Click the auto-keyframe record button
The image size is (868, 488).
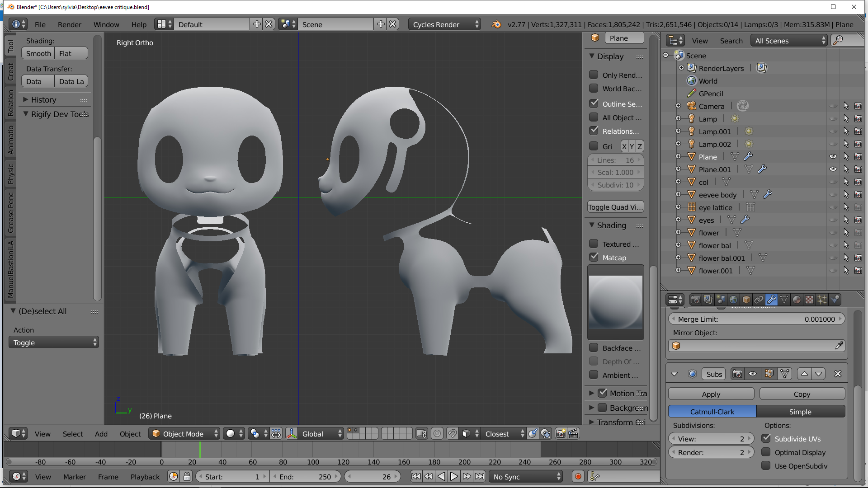click(578, 477)
